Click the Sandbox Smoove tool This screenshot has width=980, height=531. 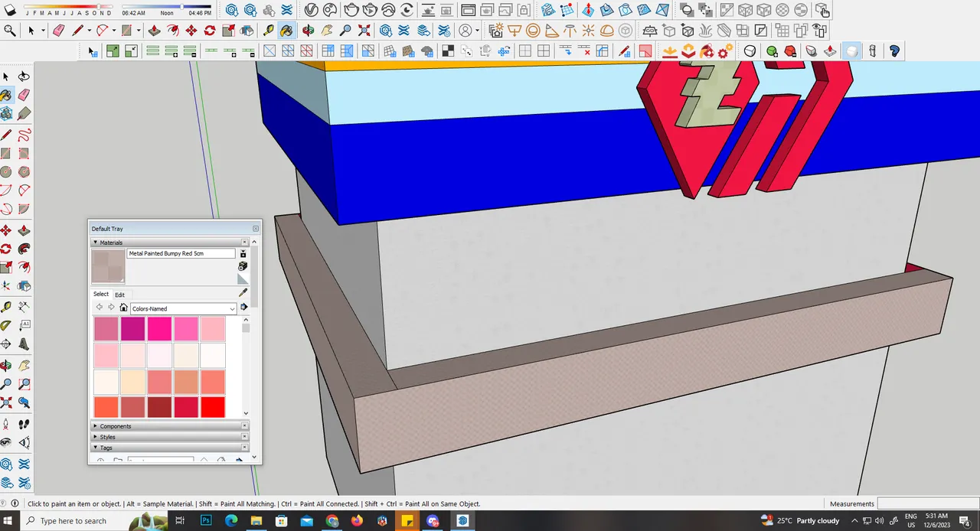(588, 10)
